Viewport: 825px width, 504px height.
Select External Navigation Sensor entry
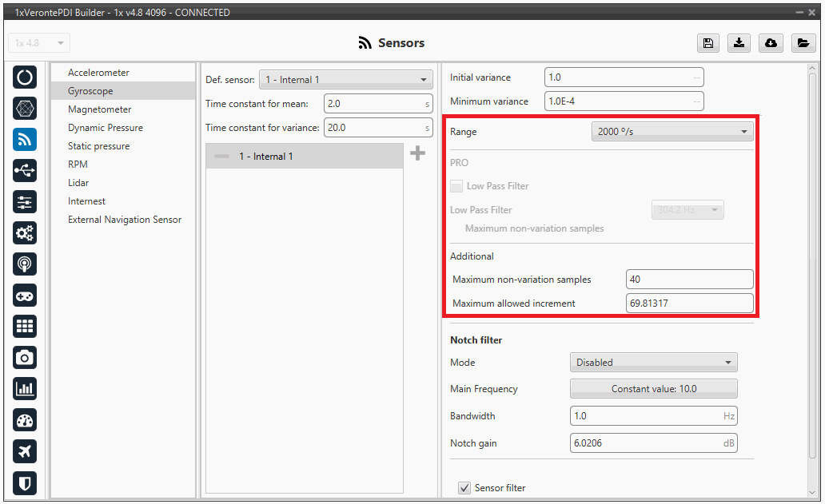[125, 220]
